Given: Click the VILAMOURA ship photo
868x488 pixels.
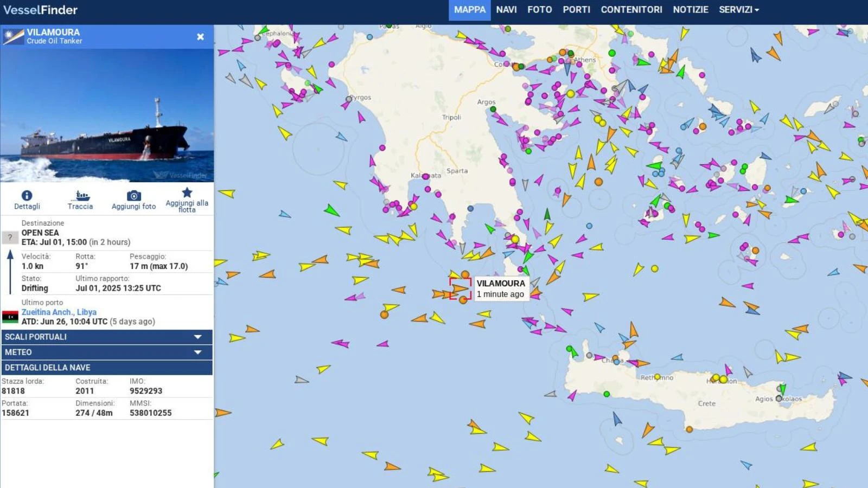Looking at the screenshot, I should pos(107,115).
